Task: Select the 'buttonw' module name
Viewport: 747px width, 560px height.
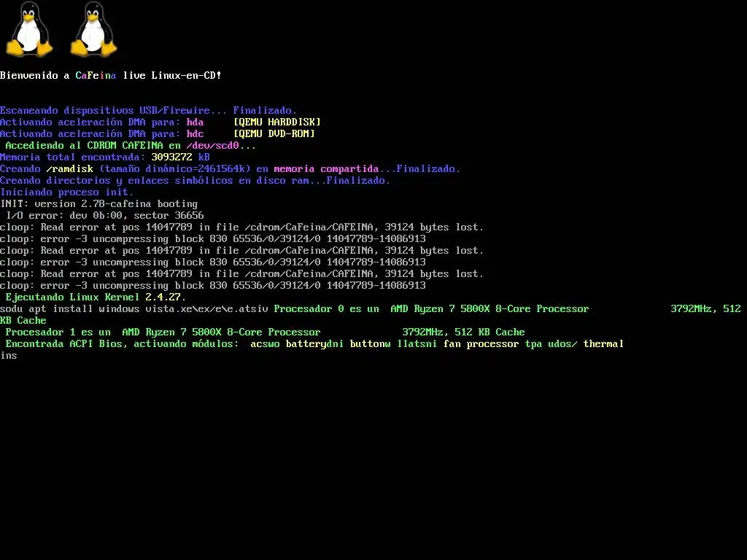Action: [x=370, y=344]
